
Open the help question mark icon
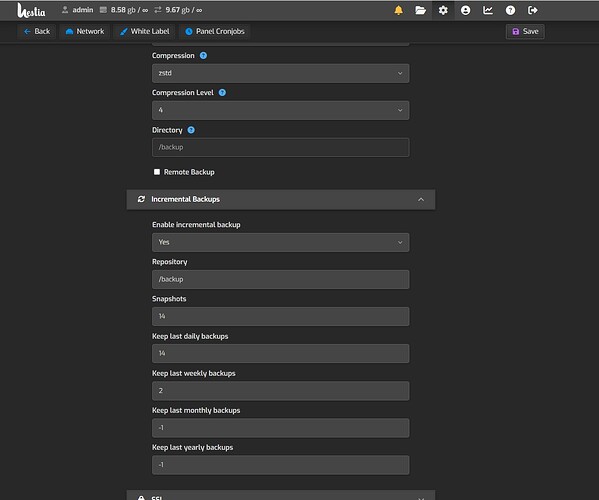coord(510,10)
